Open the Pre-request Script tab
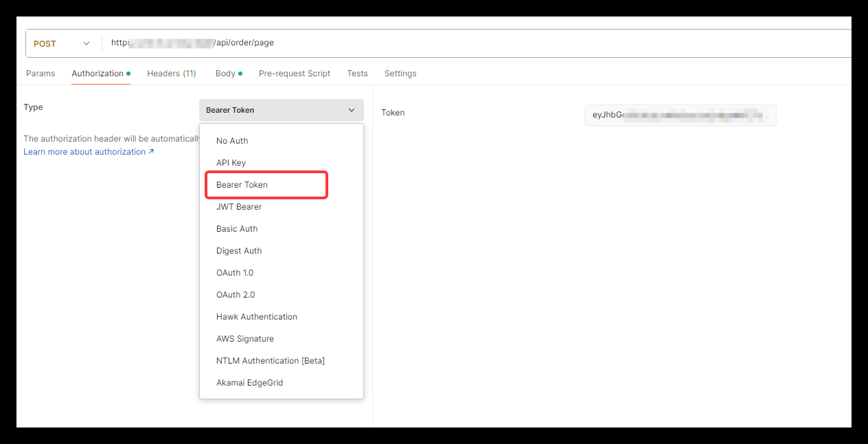 click(294, 74)
